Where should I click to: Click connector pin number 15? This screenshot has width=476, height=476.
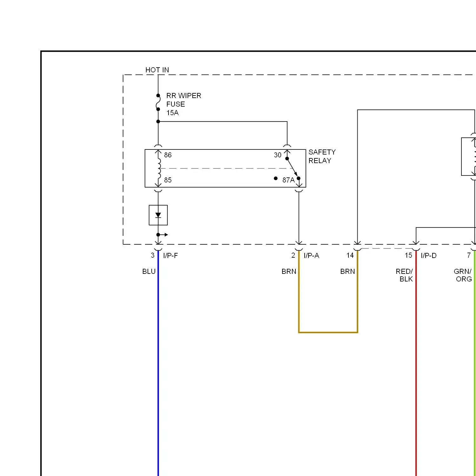[x=408, y=255]
